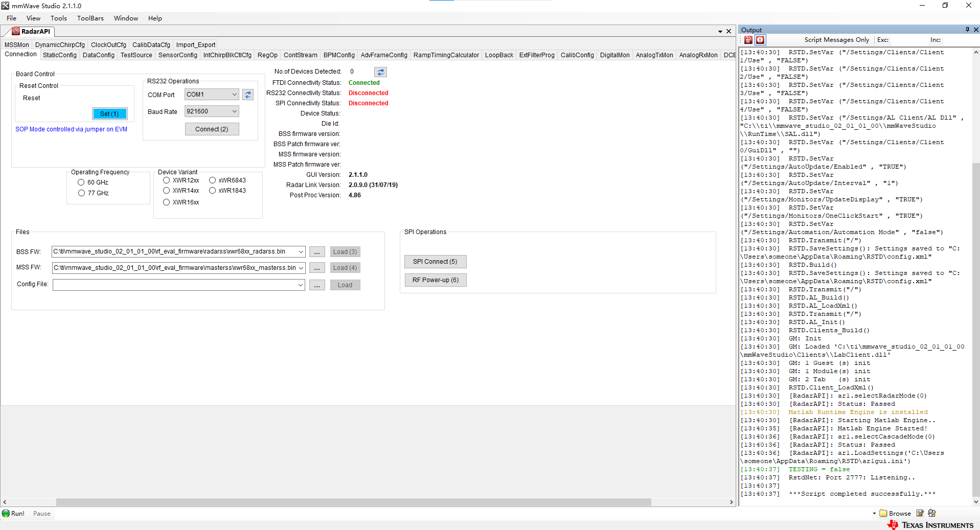Screen dimensions: 980x530
Task: Open the ContStream tab
Action: (x=300, y=55)
